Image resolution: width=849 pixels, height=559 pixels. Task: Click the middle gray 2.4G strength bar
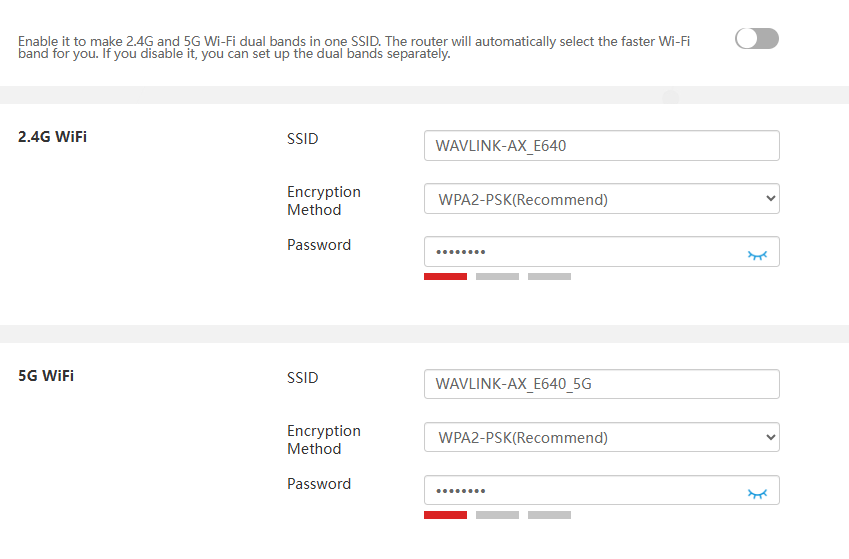point(497,276)
